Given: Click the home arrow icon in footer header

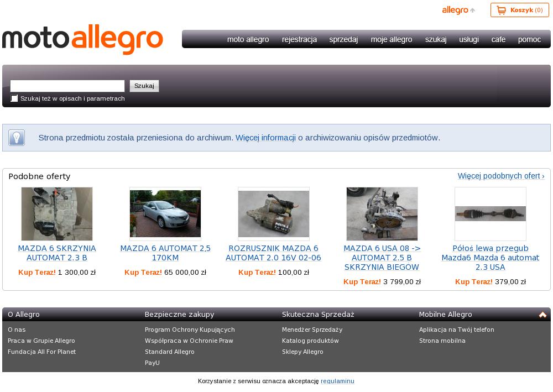Looking at the screenshot, I should [542, 315].
